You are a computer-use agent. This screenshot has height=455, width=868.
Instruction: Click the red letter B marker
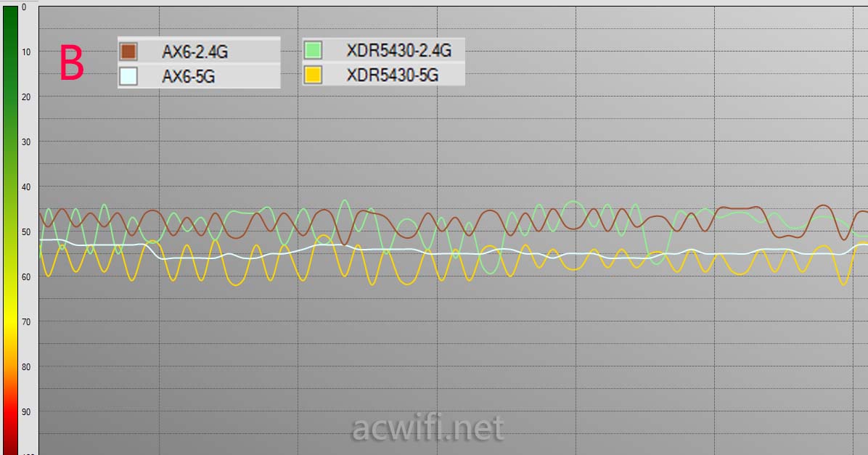click(72, 64)
